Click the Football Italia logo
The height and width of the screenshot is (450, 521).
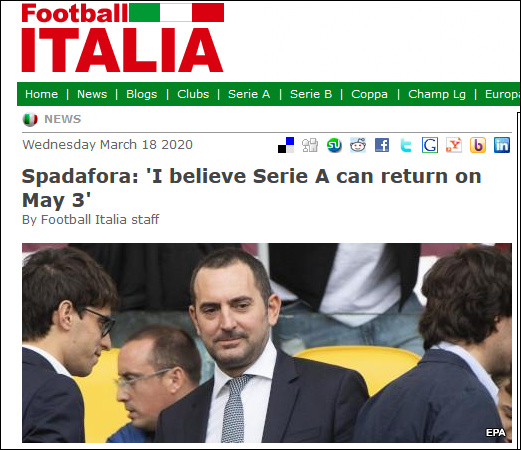click(123, 38)
